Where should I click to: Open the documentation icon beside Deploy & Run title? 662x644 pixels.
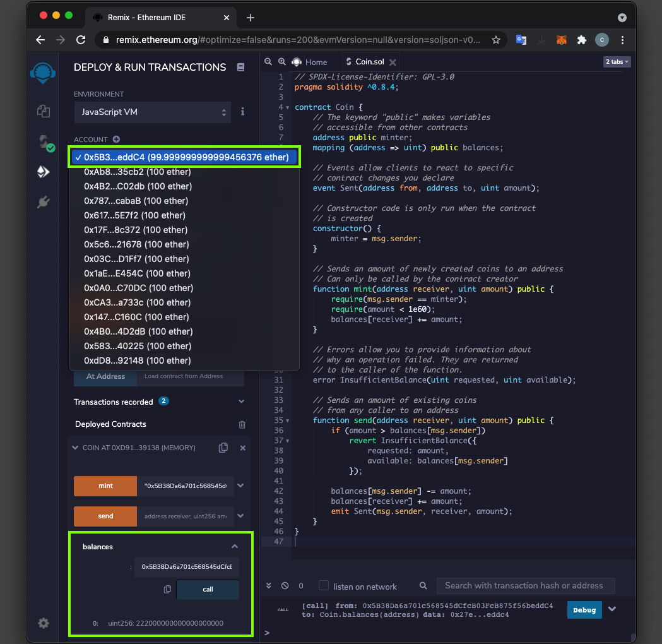pyautogui.click(x=240, y=67)
